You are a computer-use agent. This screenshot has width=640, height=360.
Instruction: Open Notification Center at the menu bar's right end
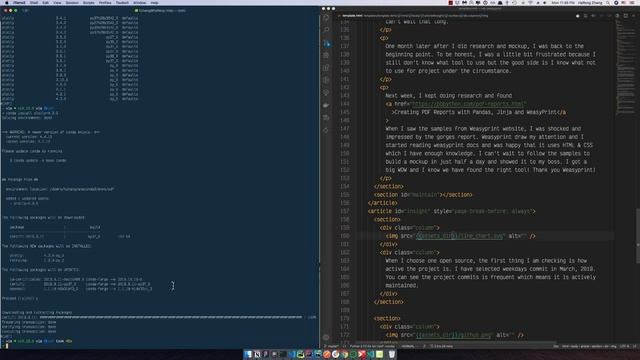coord(633,2)
